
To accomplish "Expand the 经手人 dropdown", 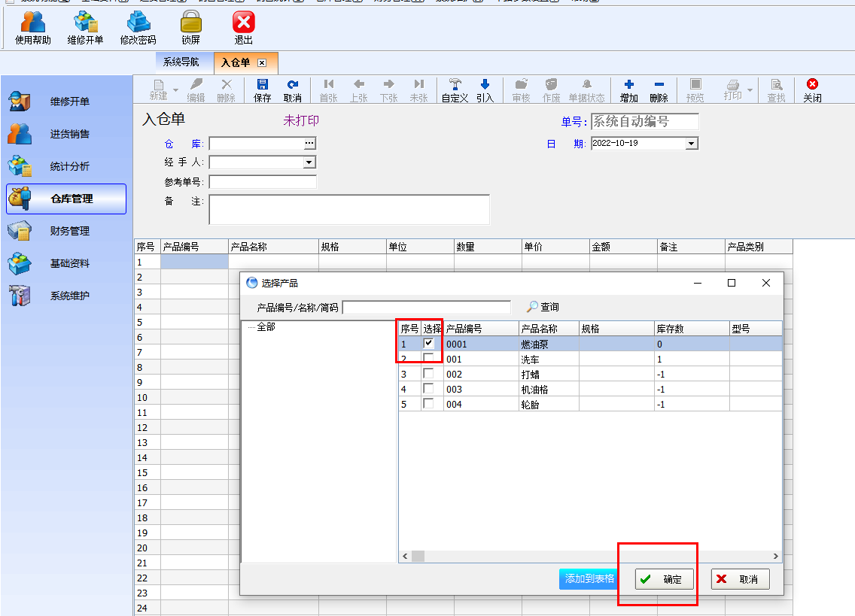I will click(309, 162).
